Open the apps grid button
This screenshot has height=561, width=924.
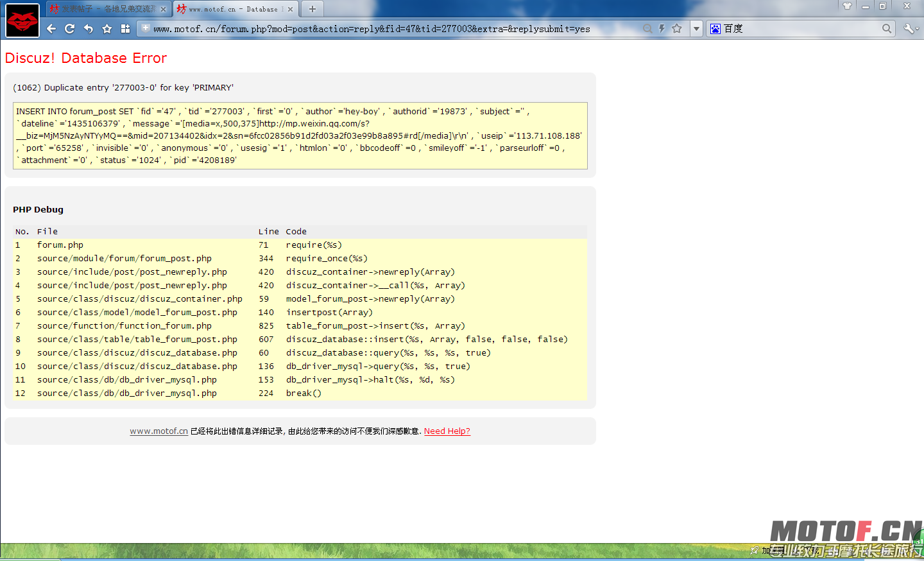click(126, 29)
